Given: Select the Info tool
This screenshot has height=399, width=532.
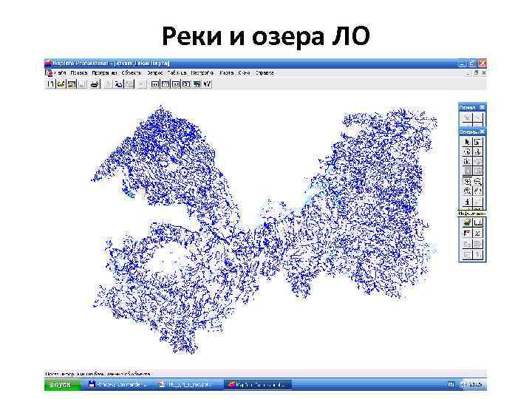Looking at the screenshot, I should [467, 202].
